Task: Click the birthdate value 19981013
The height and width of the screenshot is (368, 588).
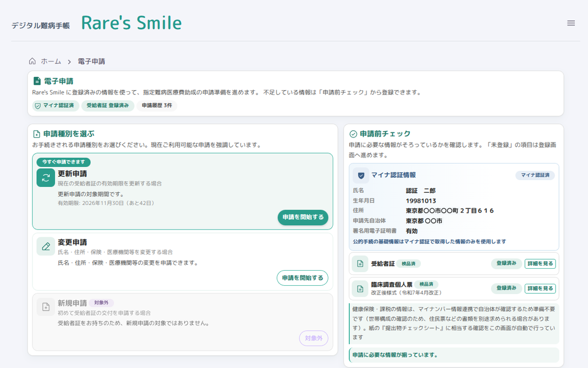Action: click(x=421, y=201)
